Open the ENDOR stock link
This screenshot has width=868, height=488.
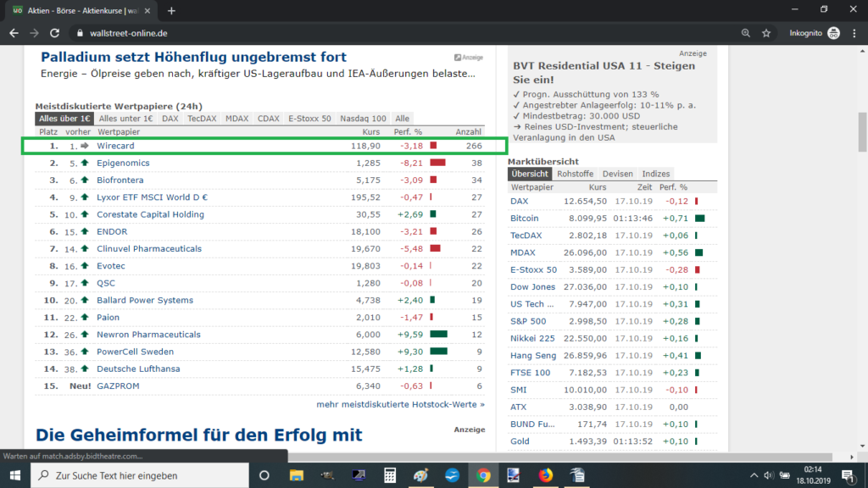tap(112, 232)
